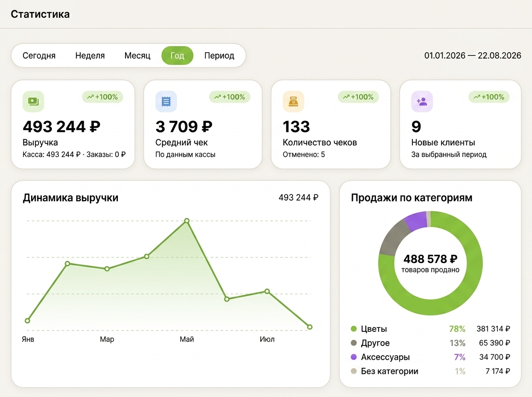Screen dimensions: 532x397
Task: Click the За выбранный период caption
Action: pyautogui.click(x=449, y=155)
